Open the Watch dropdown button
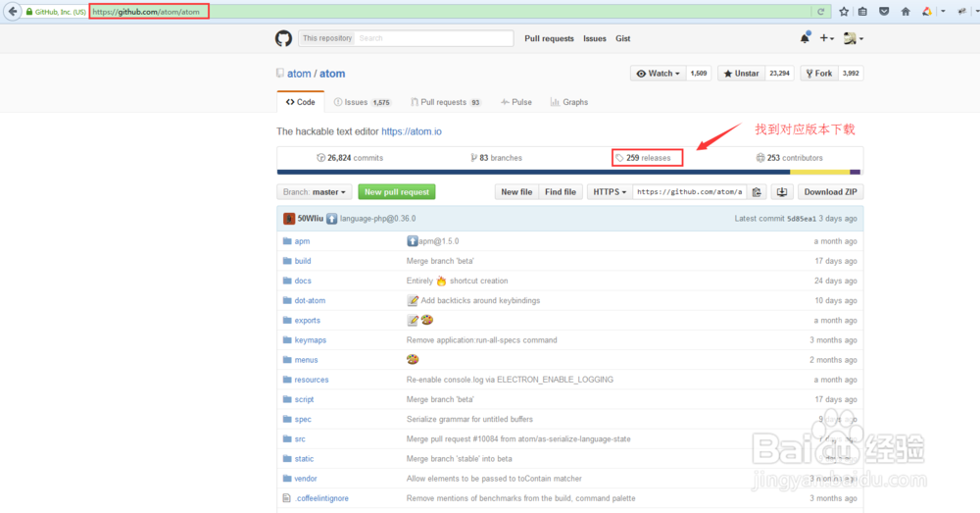Viewport: 980px width, 513px height. [x=659, y=74]
